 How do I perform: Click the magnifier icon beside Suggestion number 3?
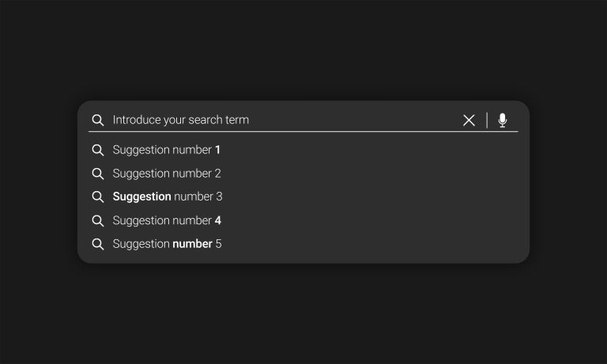point(98,197)
